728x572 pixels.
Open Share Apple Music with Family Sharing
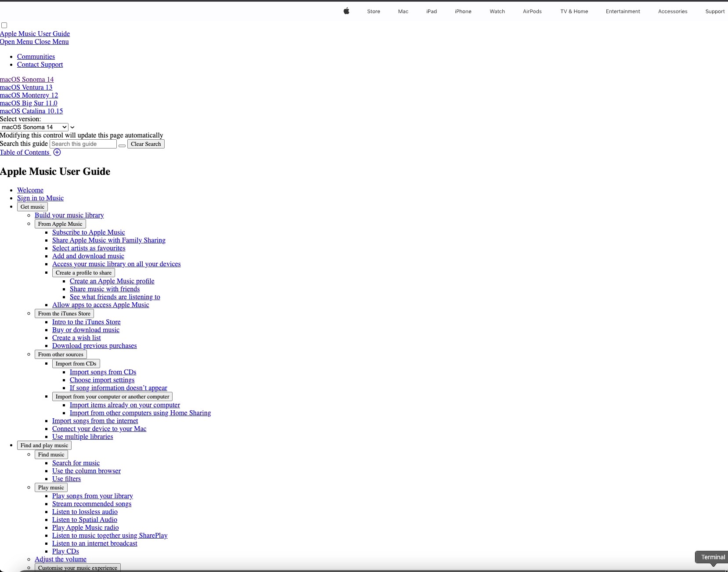click(109, 240)
